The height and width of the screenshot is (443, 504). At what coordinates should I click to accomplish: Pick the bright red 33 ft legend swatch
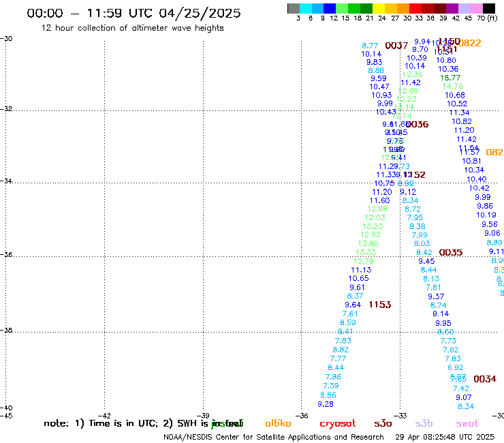click(415, 8)
